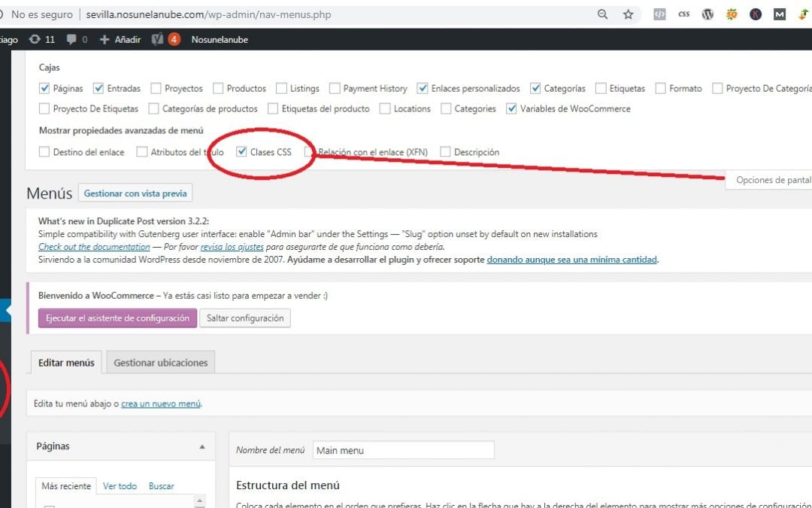Click the zoom magnifier icon in address bar

[602, 14]
